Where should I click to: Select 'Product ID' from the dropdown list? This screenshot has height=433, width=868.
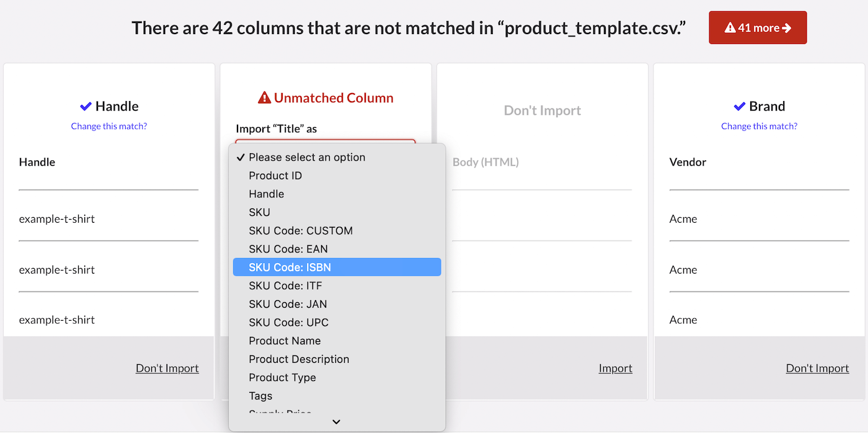275,176
